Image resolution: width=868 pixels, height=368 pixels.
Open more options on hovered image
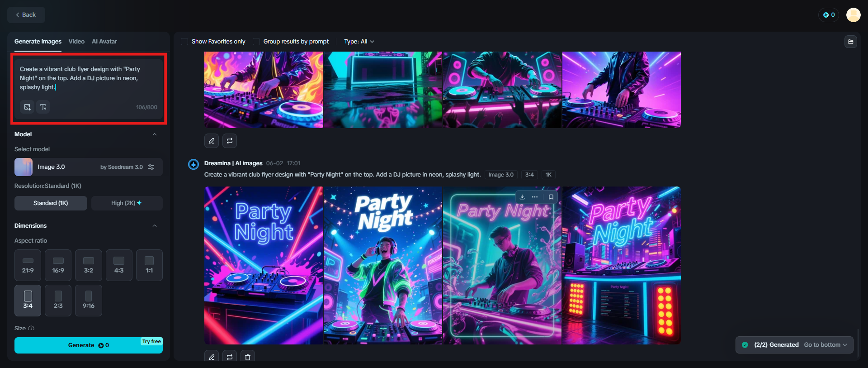point(535,197)
